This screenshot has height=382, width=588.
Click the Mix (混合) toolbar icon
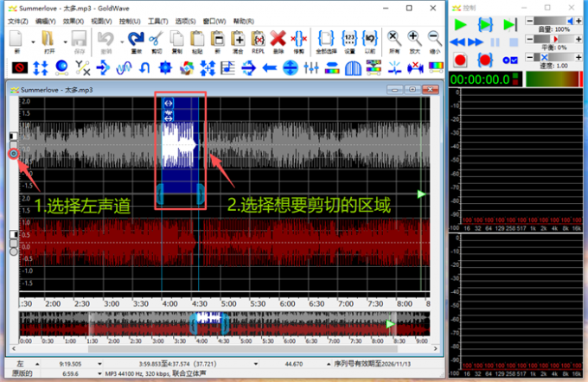click(x=238, y=38)
